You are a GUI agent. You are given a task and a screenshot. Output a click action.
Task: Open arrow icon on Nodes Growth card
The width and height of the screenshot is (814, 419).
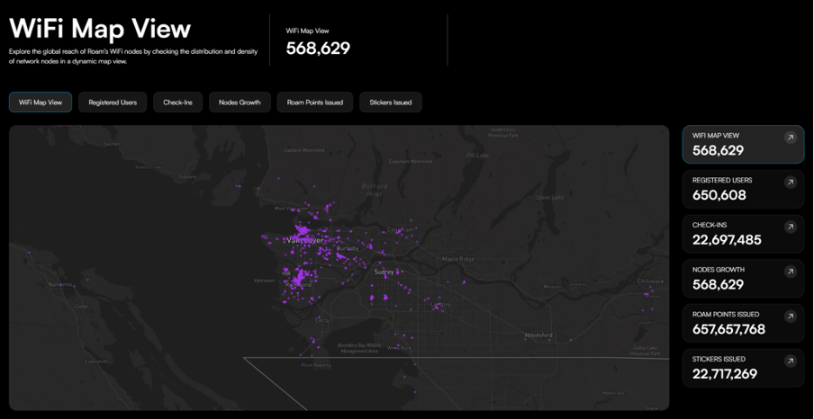[790, 272]
